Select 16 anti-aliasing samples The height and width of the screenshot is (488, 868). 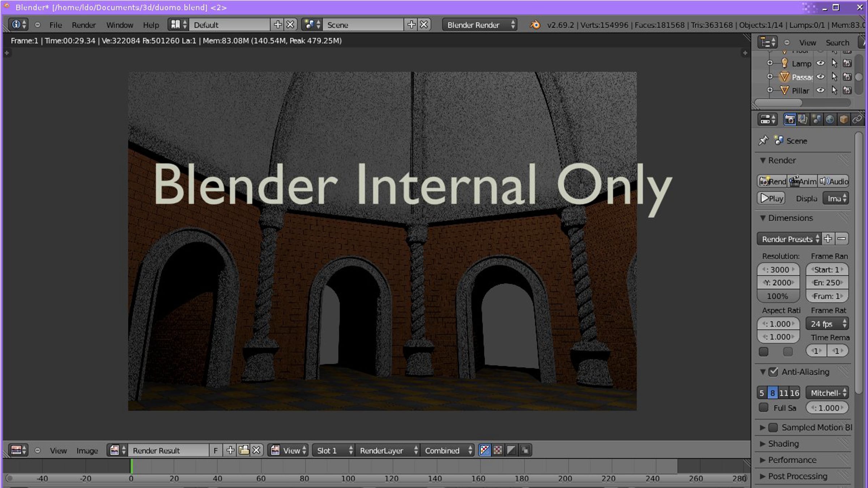(x=795, y=393)
